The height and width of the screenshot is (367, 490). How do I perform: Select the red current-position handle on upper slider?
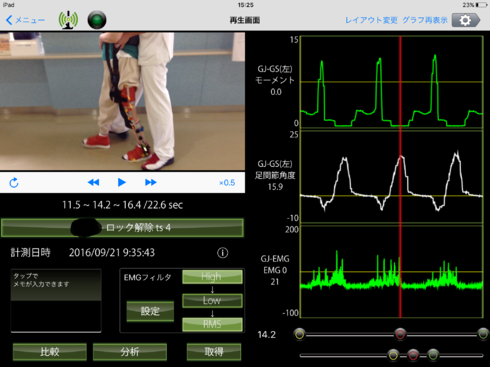[x=400, y=334]
